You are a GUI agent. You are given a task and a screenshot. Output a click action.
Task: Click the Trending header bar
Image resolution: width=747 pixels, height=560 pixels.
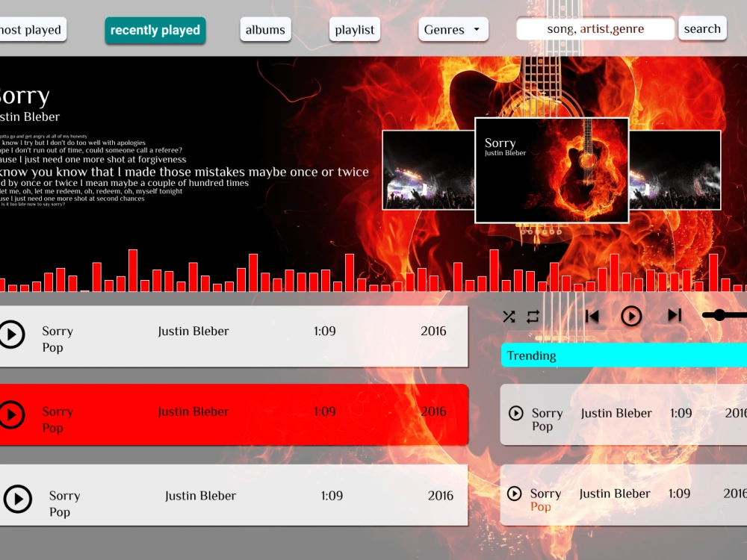click(624, 355)
